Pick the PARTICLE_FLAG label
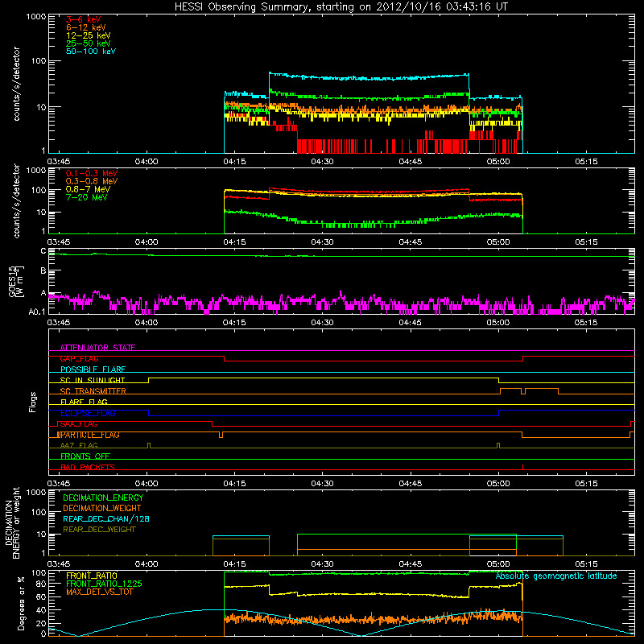 click(89, 435)
